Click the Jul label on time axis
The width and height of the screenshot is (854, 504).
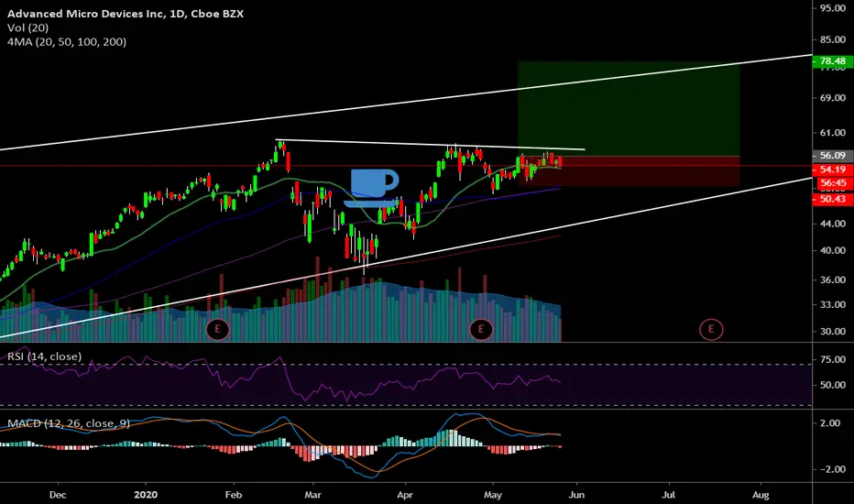(668, 495)
